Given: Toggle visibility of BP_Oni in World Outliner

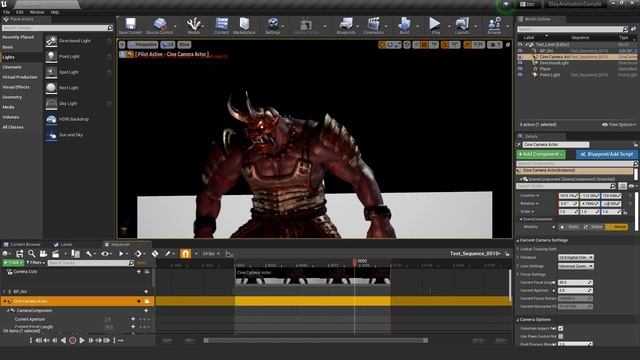Looking at the screenshot, I should point(520,51).
